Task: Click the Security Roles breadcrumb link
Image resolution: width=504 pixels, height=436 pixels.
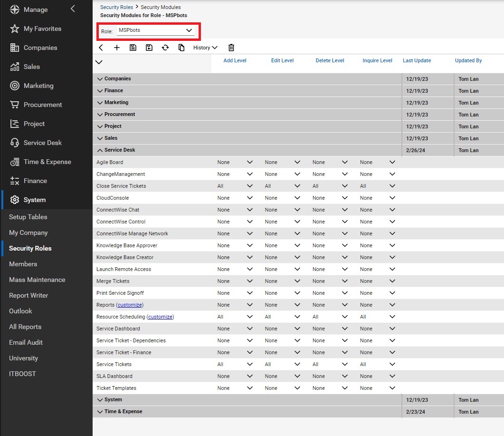Action: pos(116,7)
